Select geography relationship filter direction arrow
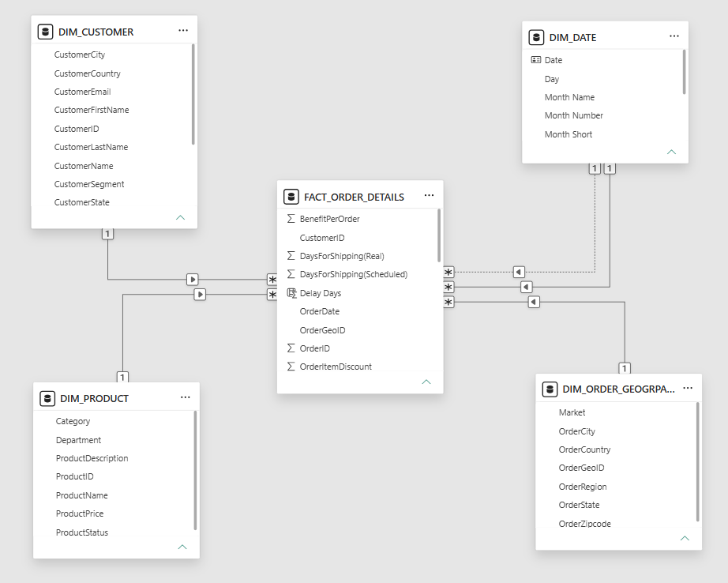Viewport: 728px width, 583px height. 534,302
